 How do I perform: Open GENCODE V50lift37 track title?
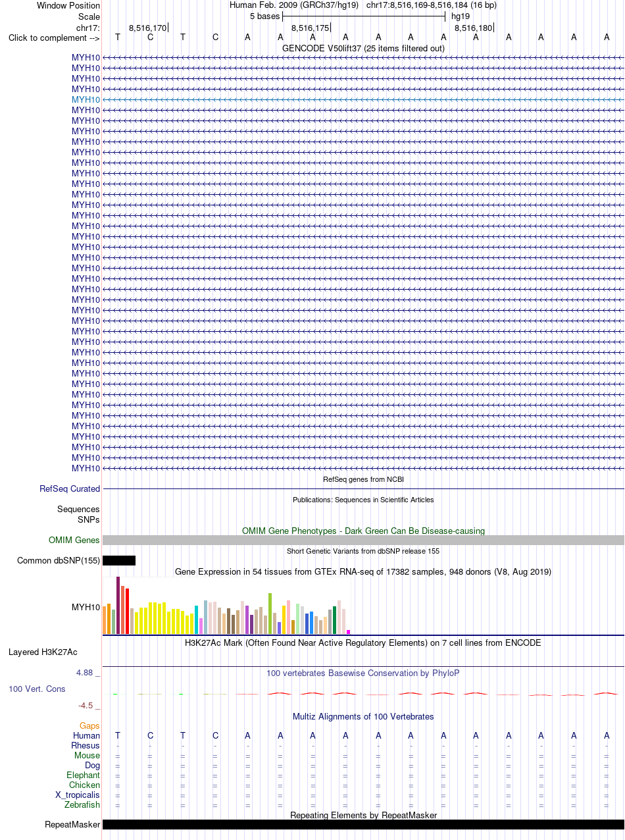[x=363, y=48]
